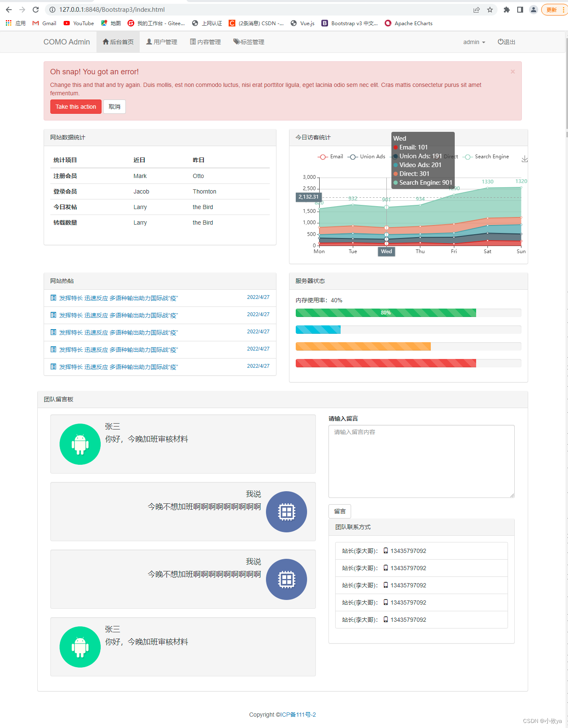Click the Otto table cell
The height and width of the screenshot is (728, 568).
tap(198, 176)
